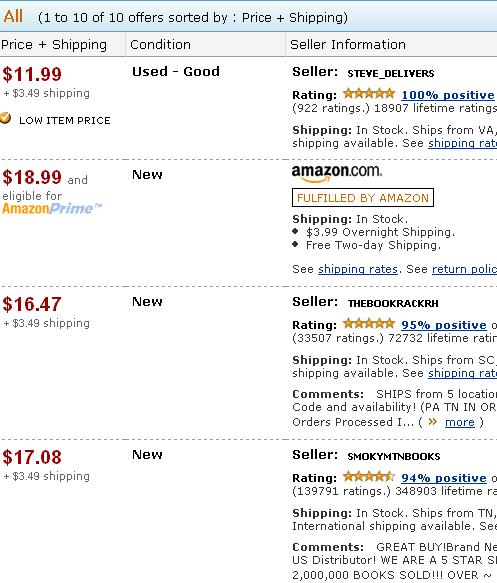
Task: Open THEBOOKRACKRH shipping rates link
Action: point(462,373)
